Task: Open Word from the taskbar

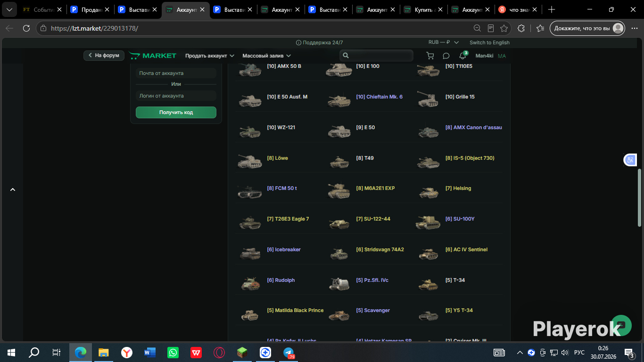Action: 150,352
